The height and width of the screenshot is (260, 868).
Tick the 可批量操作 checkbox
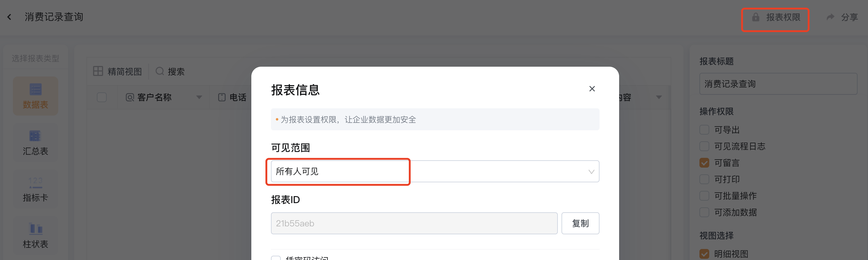pos(704,196)
